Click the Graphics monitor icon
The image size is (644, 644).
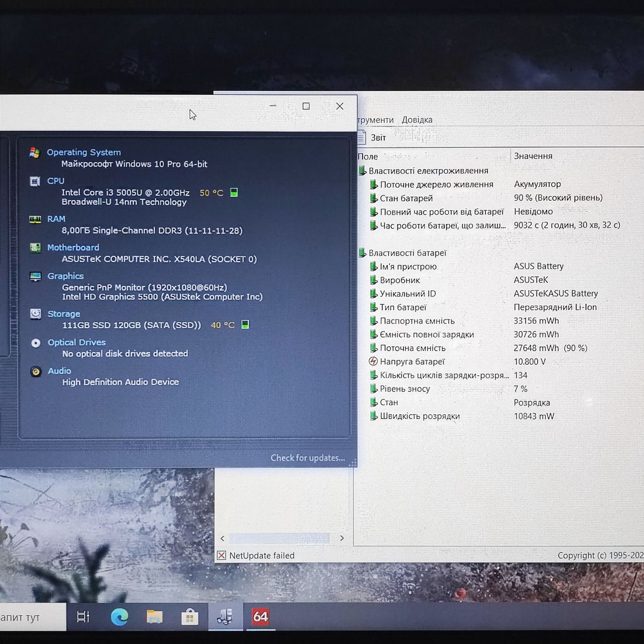click(35, 277)
